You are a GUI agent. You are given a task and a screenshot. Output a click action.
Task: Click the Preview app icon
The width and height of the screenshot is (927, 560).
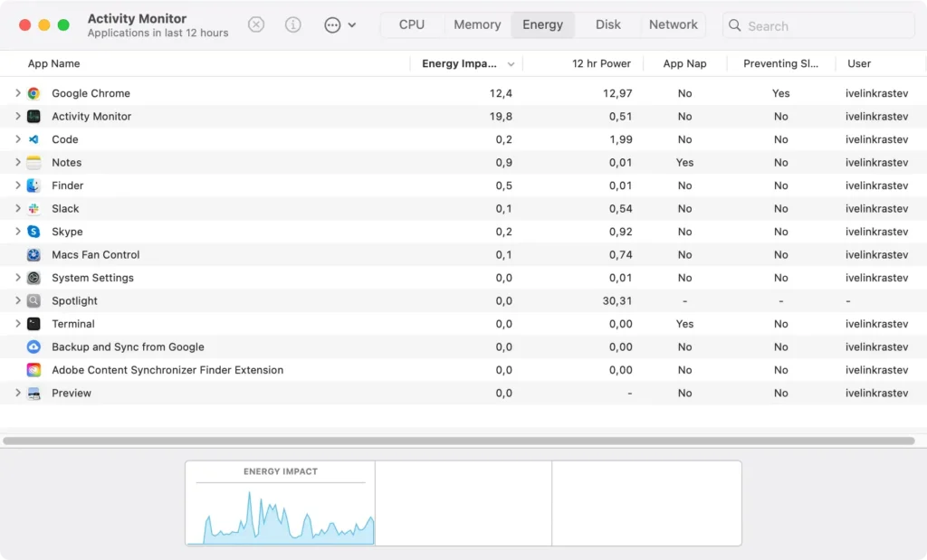tap(33, 393)
